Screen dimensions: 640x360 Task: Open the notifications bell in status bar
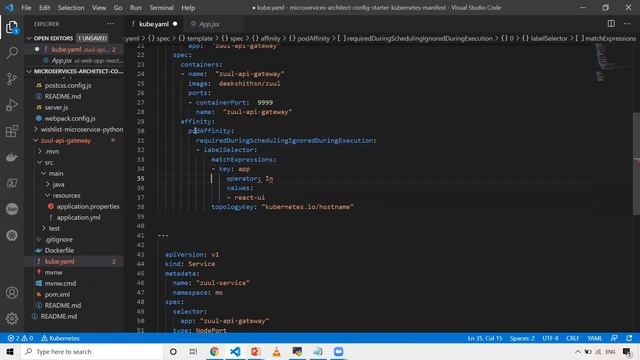click(x=629, y=338)
